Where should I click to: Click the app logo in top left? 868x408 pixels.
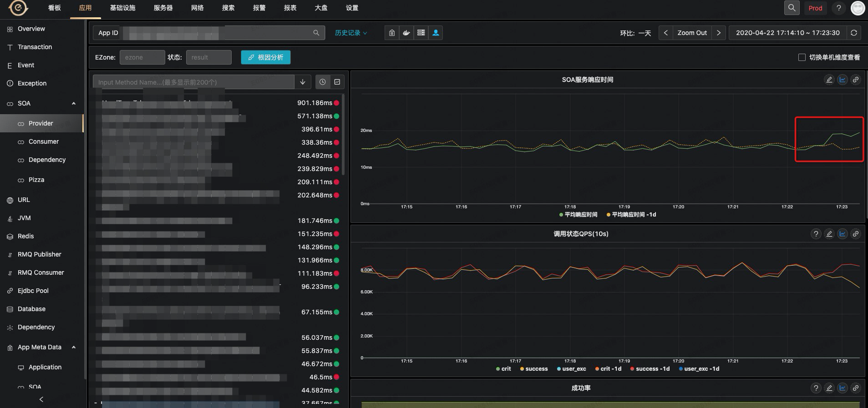pos(18,8)
